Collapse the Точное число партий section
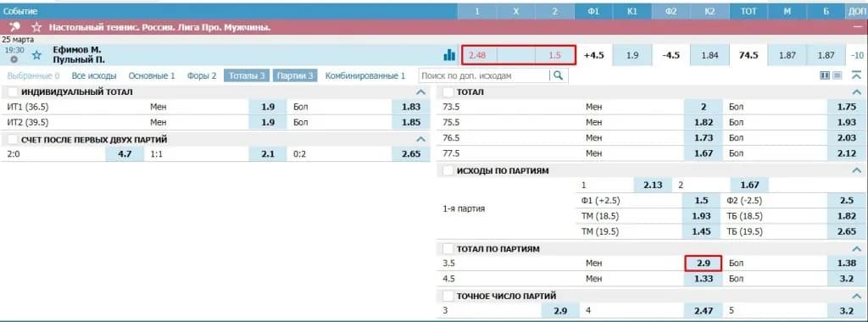868x322 pixels. point(857,296)
